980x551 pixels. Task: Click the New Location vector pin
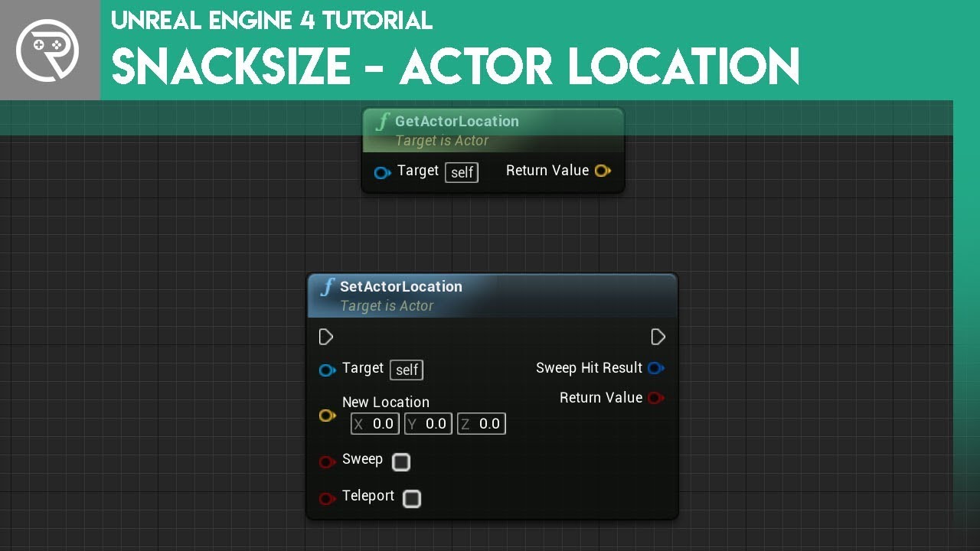coord(327,416)
